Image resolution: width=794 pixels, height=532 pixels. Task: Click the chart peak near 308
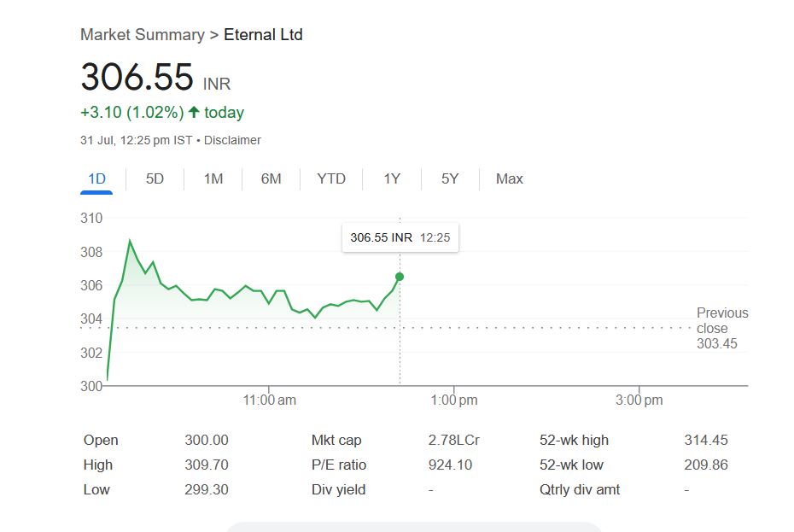[x=130, y=241]
